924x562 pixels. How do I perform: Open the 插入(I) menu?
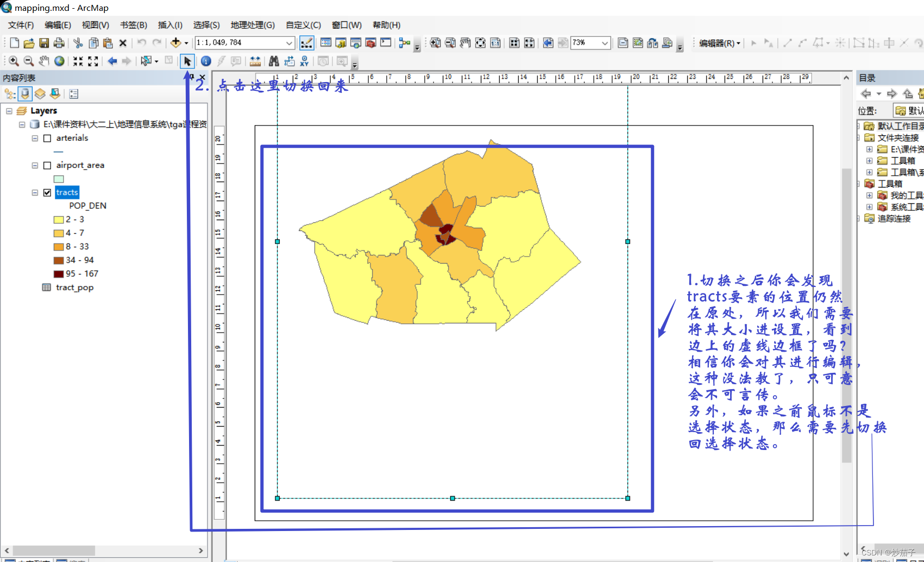[x=170, y=25]
